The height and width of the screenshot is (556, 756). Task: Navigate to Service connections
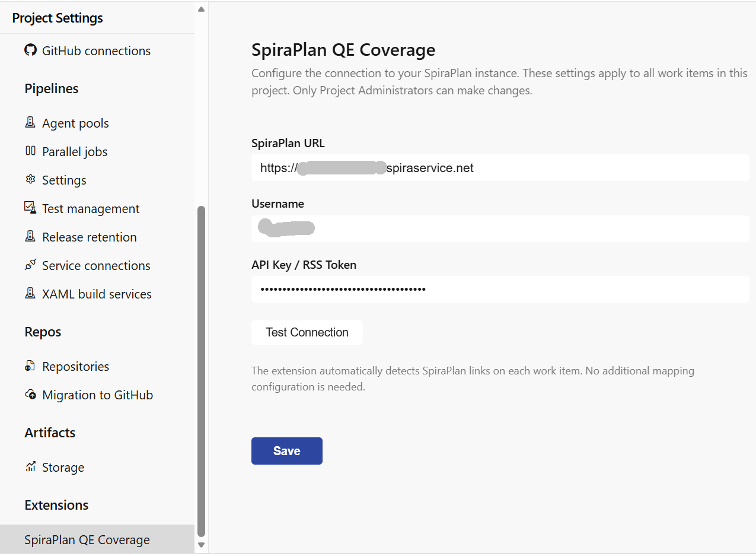point(97,265)
